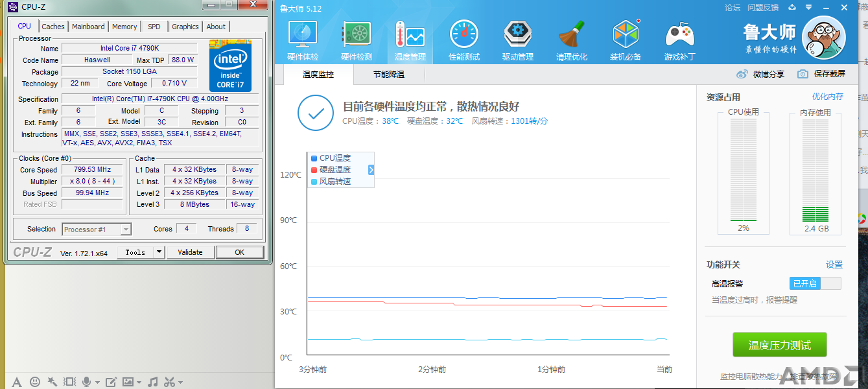The height and width of the screenshot is (389, 868).
Task: Click the download tray icon in title bar
Action: click(x=792, y=8)
